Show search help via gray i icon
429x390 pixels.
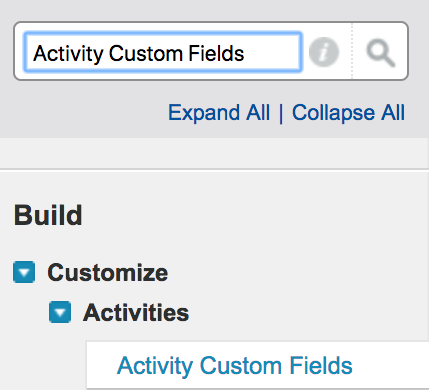pyautogui.click(x=324, y=52)
